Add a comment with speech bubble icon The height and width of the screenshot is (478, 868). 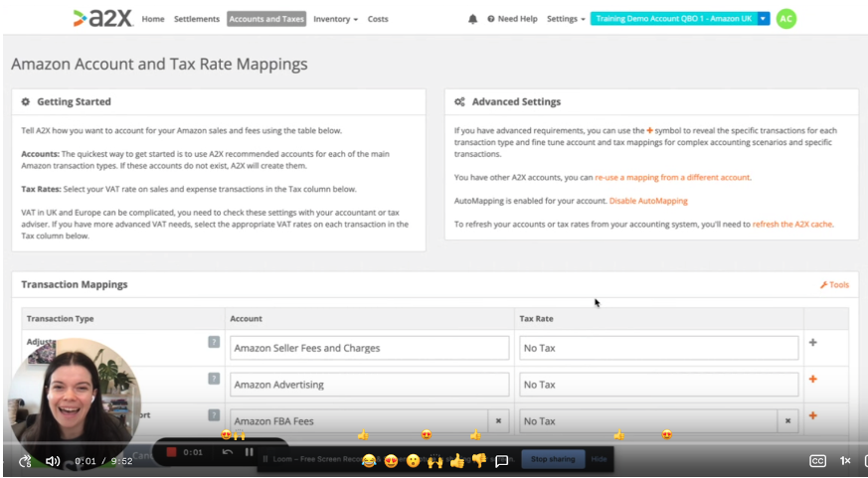[502, 461]
